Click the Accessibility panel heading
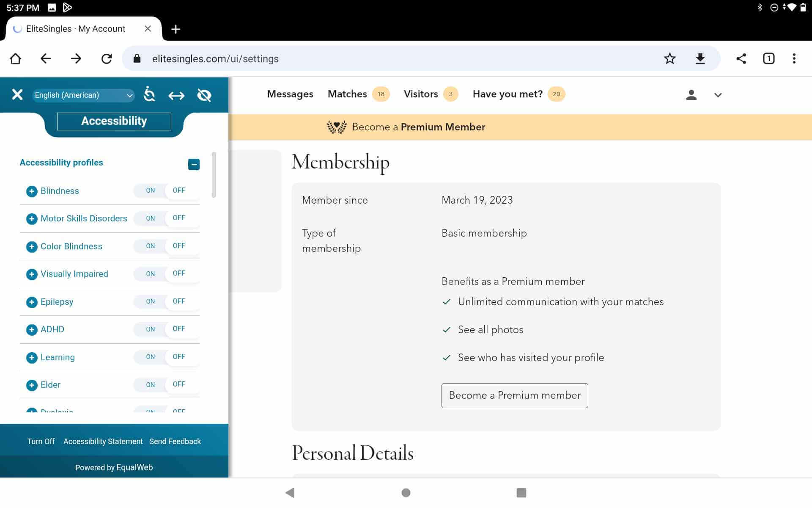812x508 pixels. coord(114,121)
